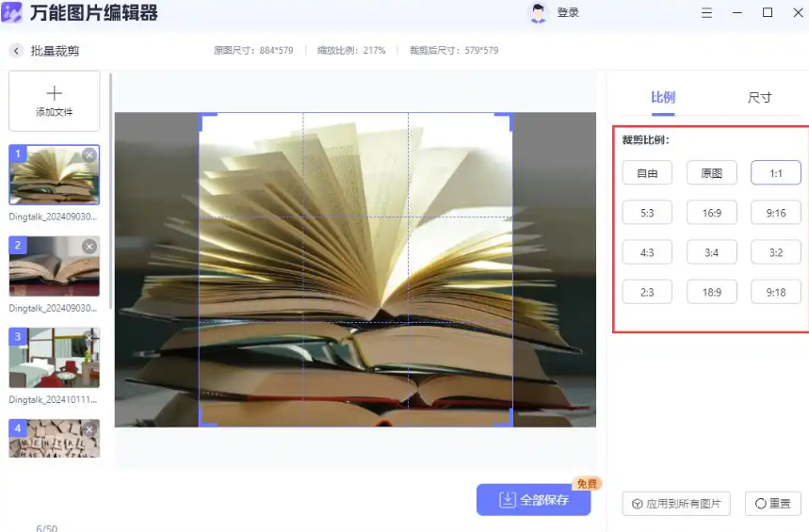Remove thumbnail 1 with its X icon
The image size is (809, 532).
(89, 154)
